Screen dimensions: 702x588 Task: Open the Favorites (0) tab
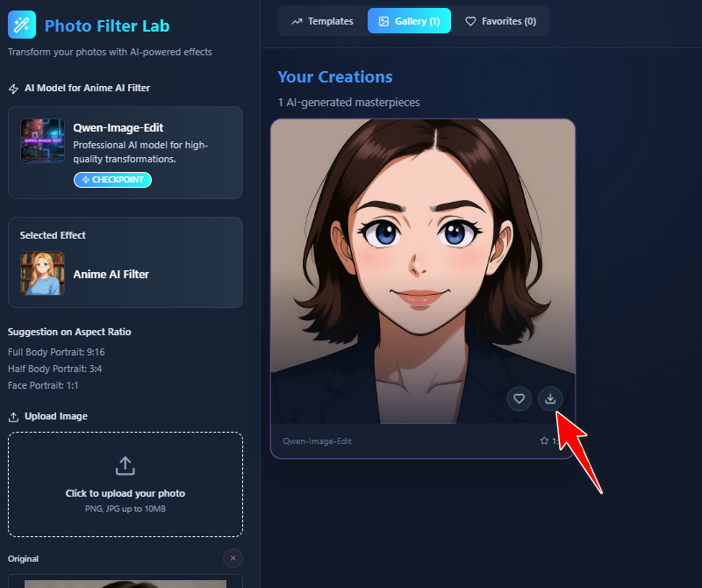[501, 21]
